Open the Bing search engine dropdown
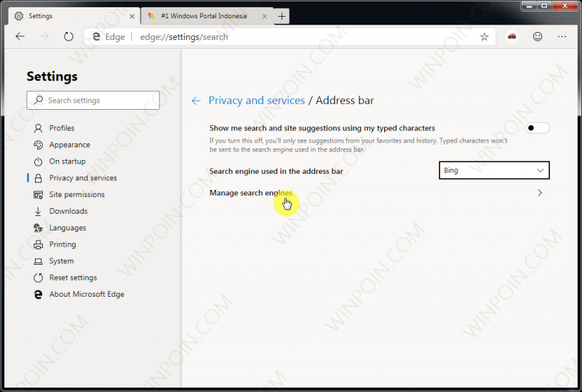This screenshot has width=582, height=392. 494,170
